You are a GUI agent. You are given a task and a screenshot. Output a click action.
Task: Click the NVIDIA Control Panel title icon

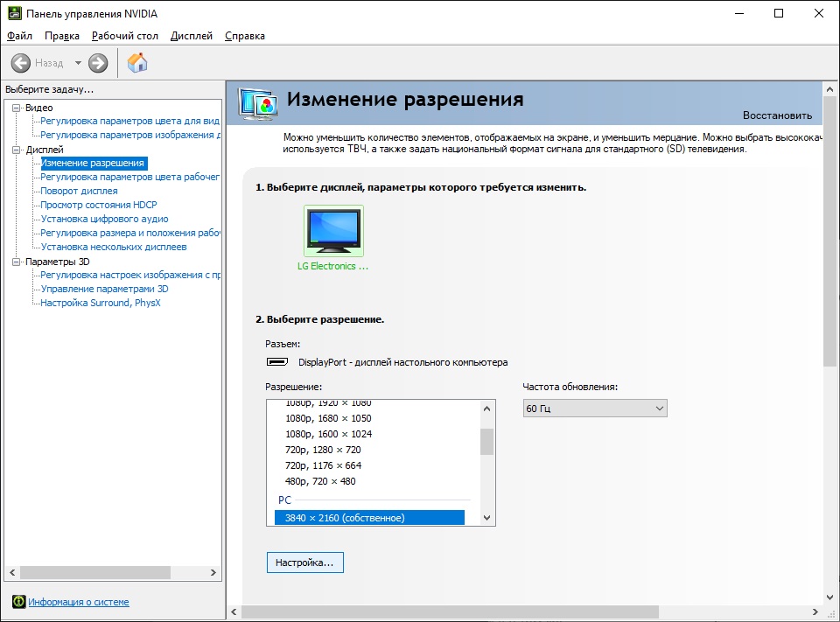[x=15, y=13]
